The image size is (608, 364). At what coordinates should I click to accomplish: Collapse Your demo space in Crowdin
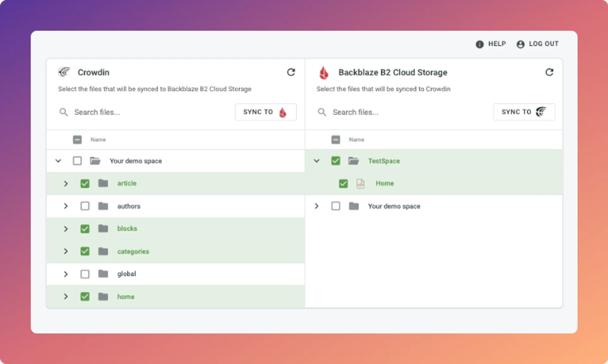point(58,161)
